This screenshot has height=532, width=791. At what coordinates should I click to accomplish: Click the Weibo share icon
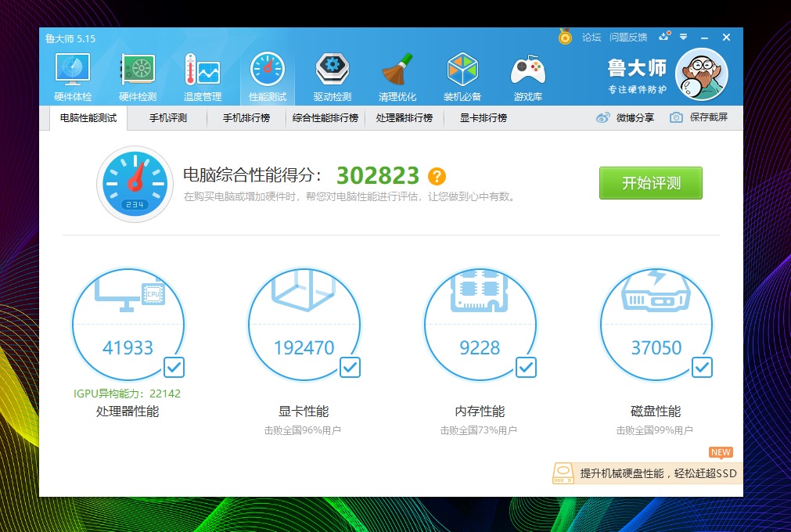603,118
